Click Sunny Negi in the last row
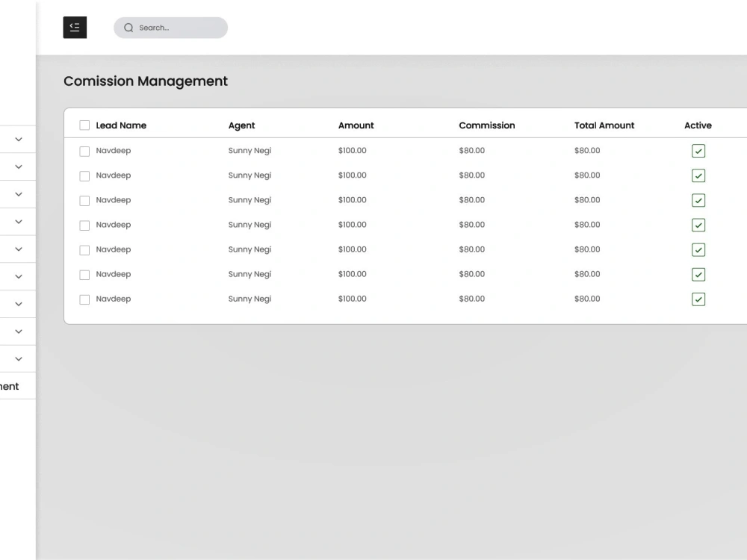 click(249, 299)
